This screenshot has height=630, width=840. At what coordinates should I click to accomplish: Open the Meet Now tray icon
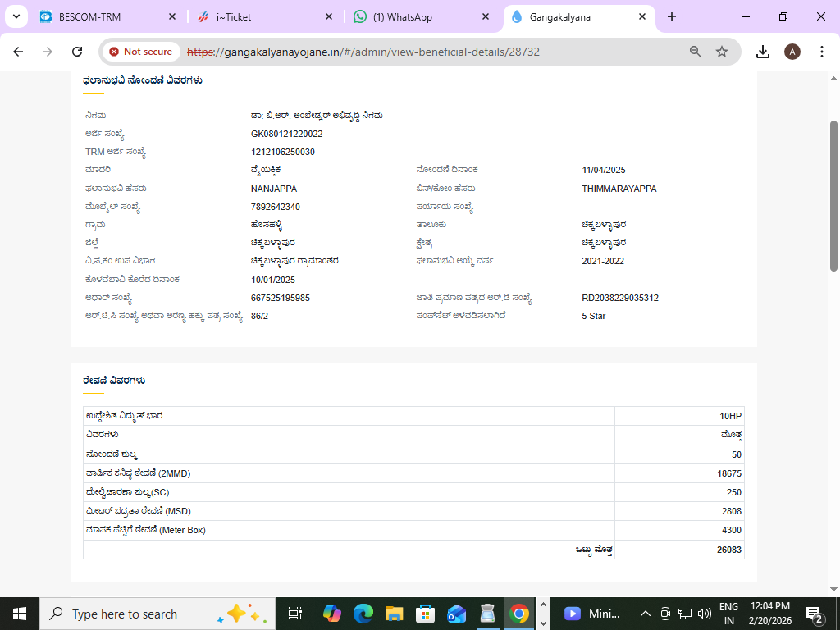[665, 614]
